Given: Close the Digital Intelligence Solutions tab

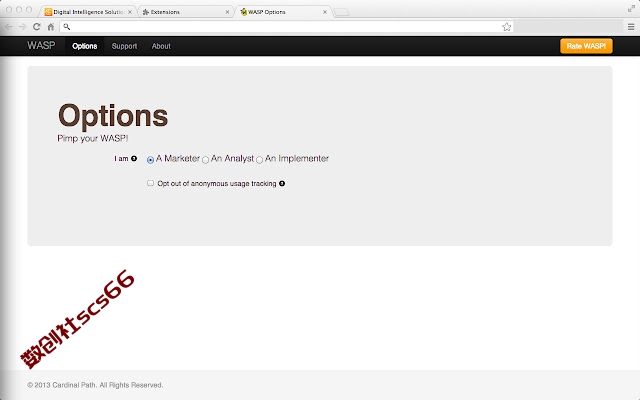Looking at the screenshot, I should tap(130, 12).
